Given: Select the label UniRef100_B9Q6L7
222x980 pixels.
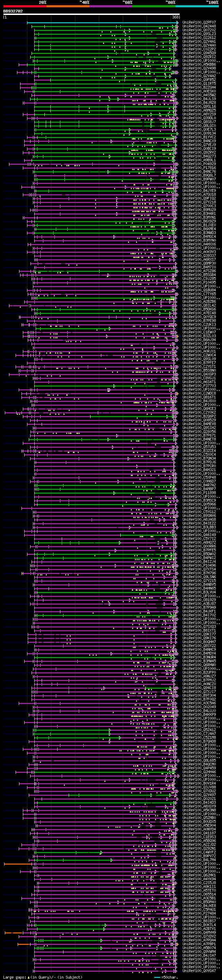Looking at the screenshot, I should pos(199,175).
